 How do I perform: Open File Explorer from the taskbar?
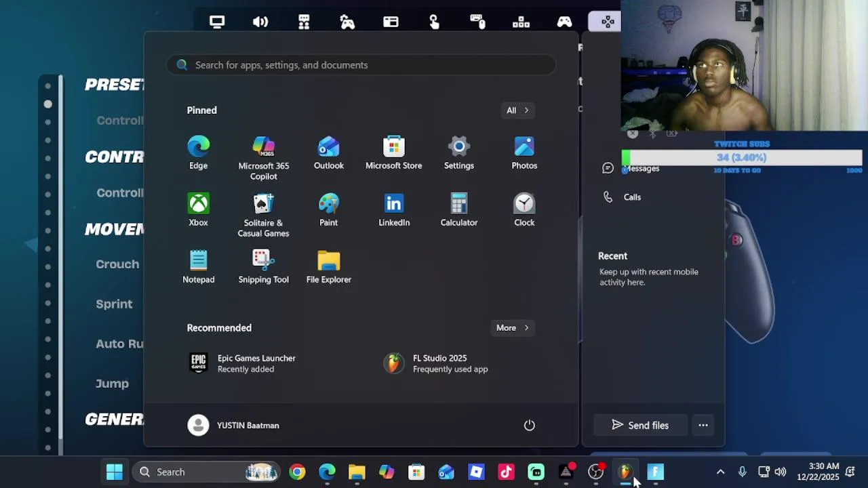click(x=357, y=472)
